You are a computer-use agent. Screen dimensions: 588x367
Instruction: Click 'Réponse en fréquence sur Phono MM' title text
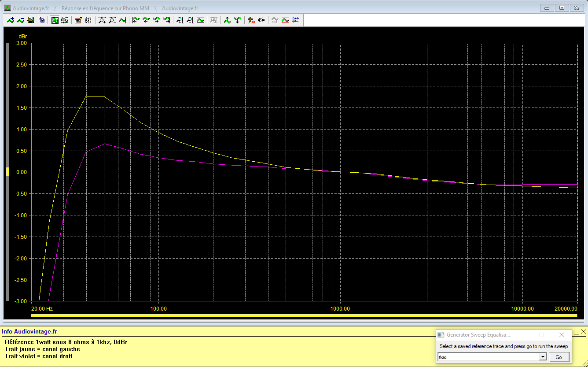[x=105, y=8]
